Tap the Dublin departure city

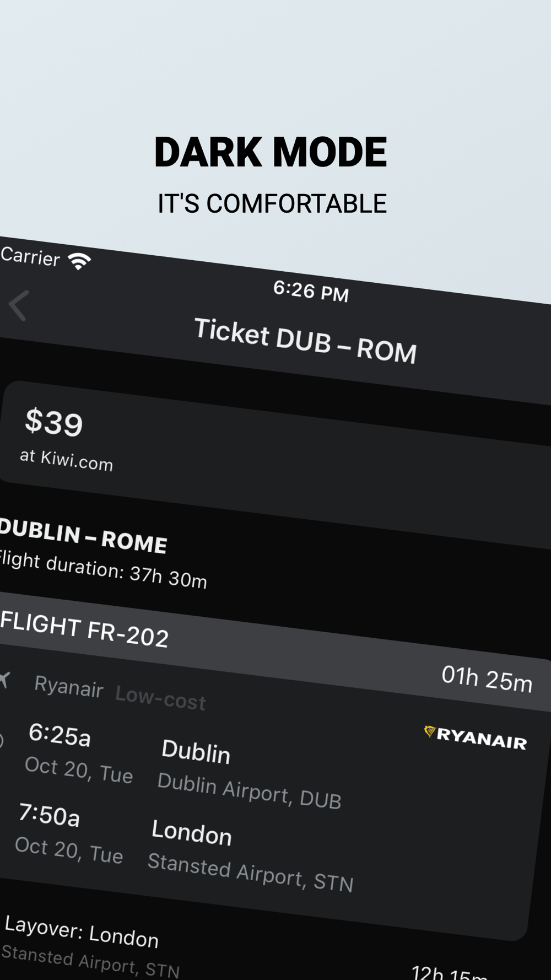(x=196, y=752)
